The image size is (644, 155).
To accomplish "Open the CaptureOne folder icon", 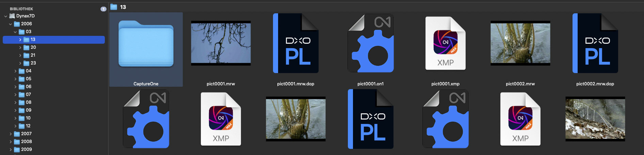I will [146, 44].
